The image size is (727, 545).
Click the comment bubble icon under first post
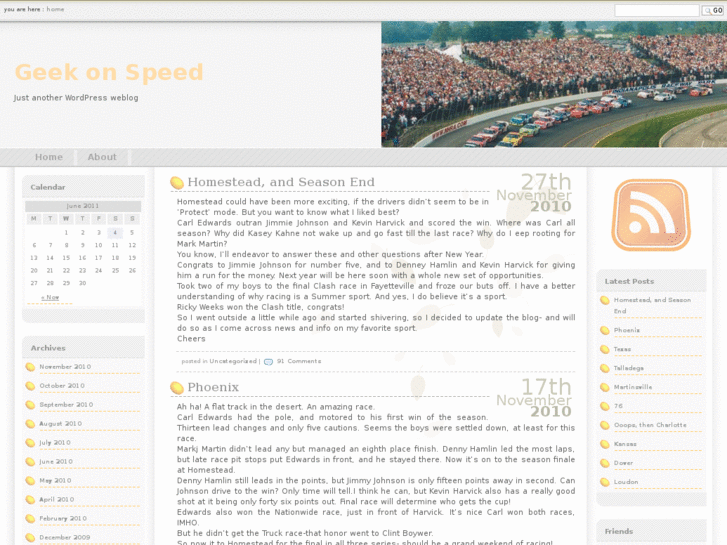point(268,361)
